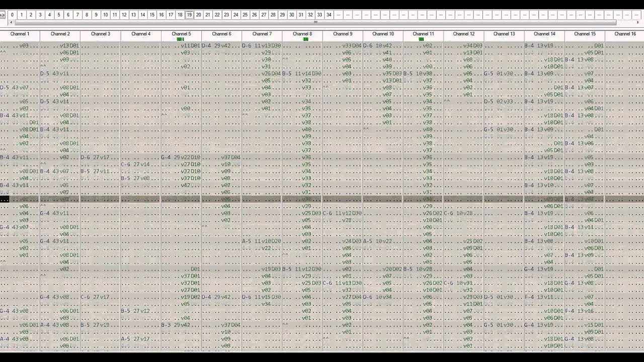Screen dimensions: 644x362
Task: Click the right arrow of the order scrollbar
Action: coord(638,22)
